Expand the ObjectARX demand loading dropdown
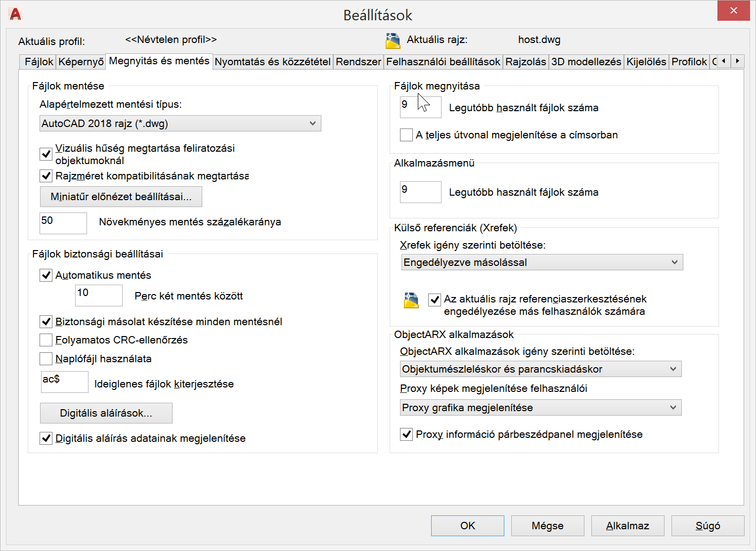This screenshot has height=551, width=756. click(540, 369)
